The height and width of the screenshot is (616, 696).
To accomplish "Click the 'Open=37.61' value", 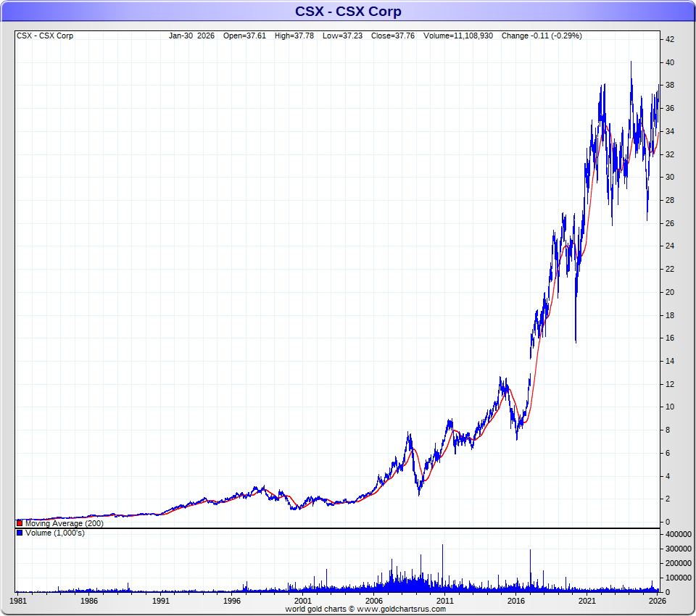I will coord(244,36).
